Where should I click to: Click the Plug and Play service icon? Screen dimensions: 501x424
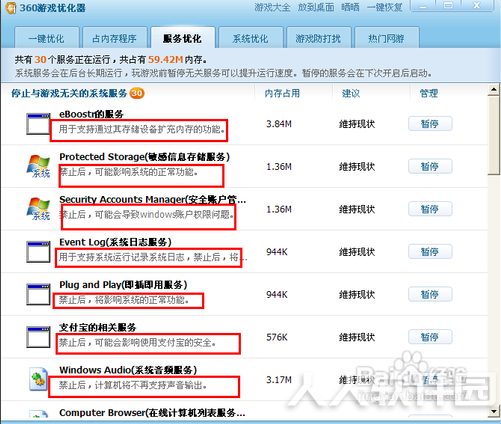point(38,294)
